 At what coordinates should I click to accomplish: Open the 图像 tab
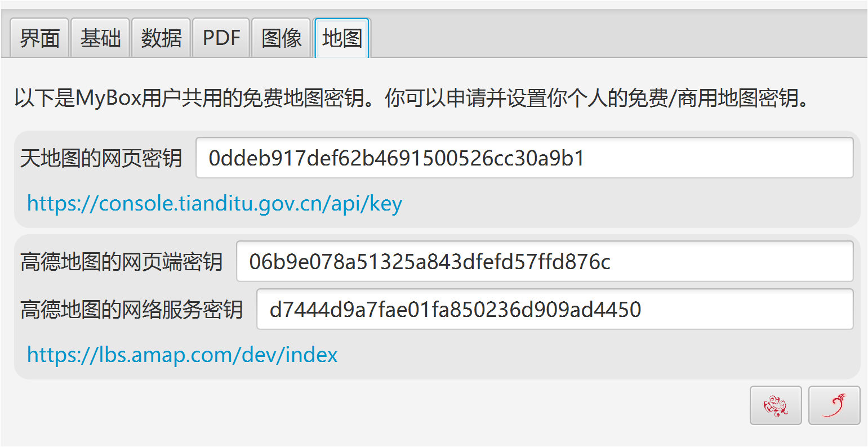click(282, 38)
